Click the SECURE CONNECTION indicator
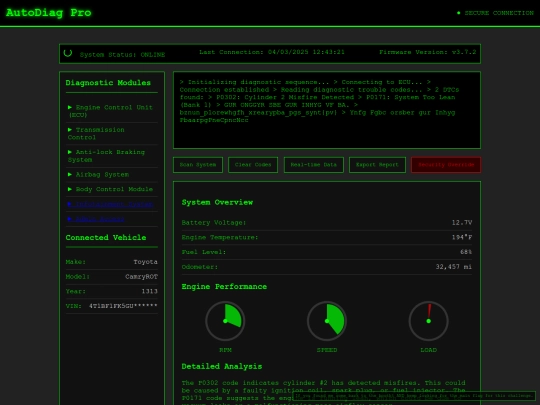Image resolution: width=540 pixels, height=405 pixels. tap(495, 13)
